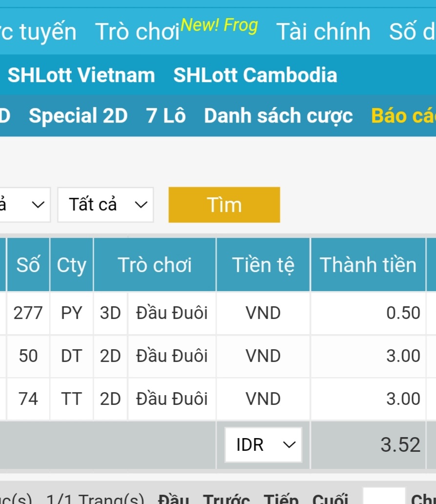This screenshot has width=436, height=504.
Task: Select the 7 Lô tab
Action: click(x=166, y=116)
